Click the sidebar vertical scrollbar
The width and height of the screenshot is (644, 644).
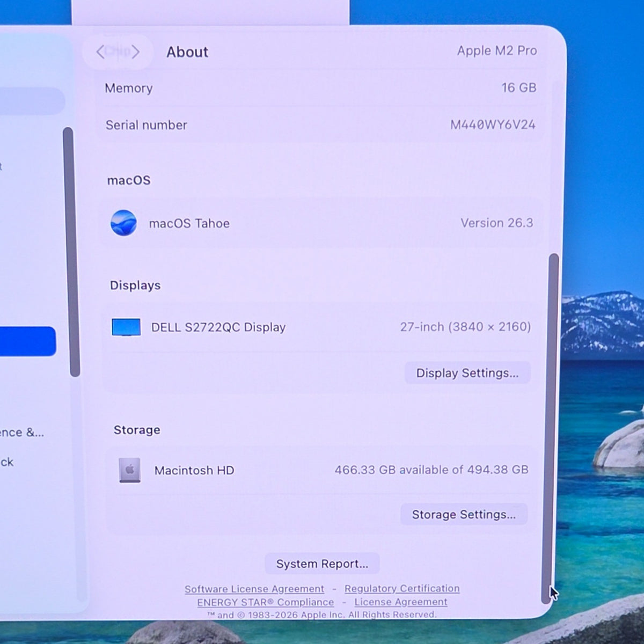(x=71, y=252)
